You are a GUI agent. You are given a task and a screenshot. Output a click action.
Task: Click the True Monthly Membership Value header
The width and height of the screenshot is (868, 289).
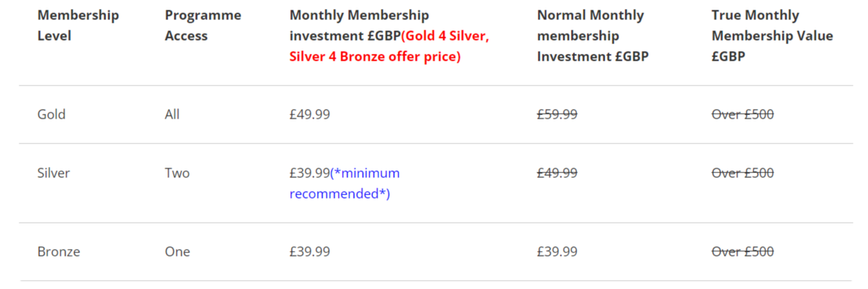772,36
